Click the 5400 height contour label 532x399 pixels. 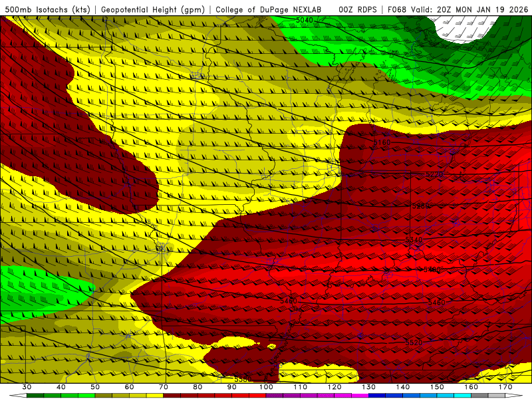pyautogui.click(x=432, y=270)
